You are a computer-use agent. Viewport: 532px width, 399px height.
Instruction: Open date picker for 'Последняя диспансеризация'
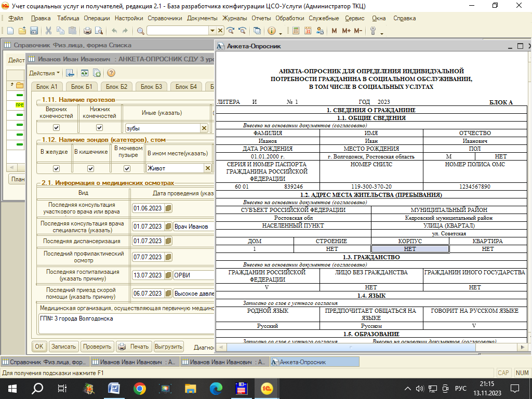point(168,241)
